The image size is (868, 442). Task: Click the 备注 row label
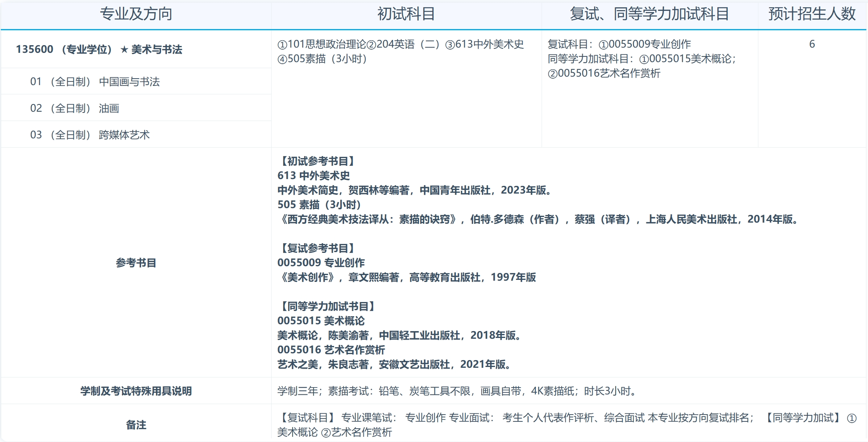coord(136,425)
